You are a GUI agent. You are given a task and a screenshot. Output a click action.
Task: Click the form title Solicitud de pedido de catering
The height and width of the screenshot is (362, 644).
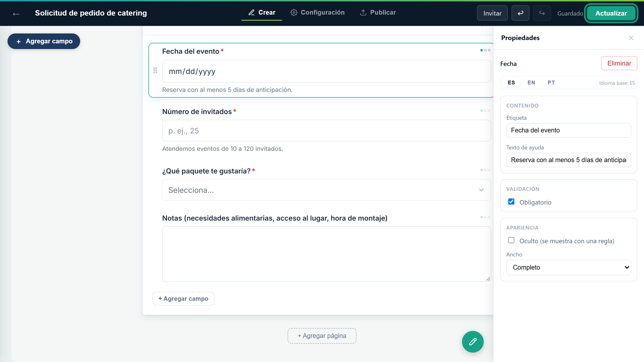click(x=91, y=13)
